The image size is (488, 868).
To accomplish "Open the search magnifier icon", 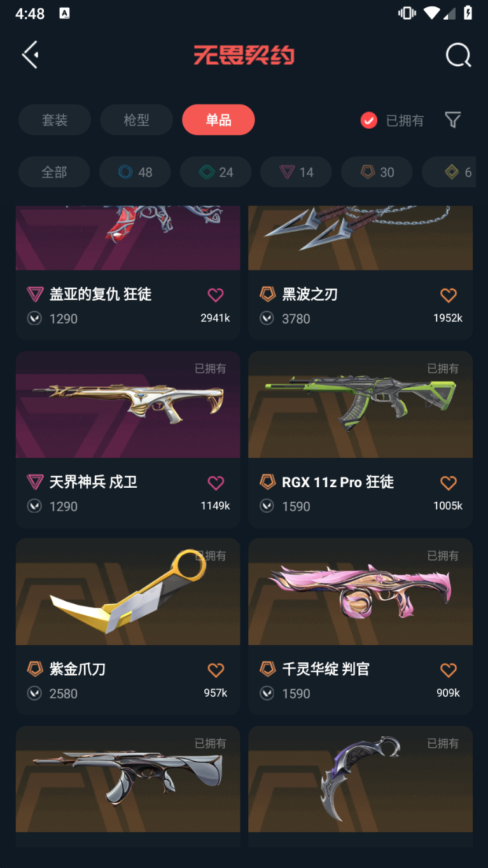I will [458, 55].
